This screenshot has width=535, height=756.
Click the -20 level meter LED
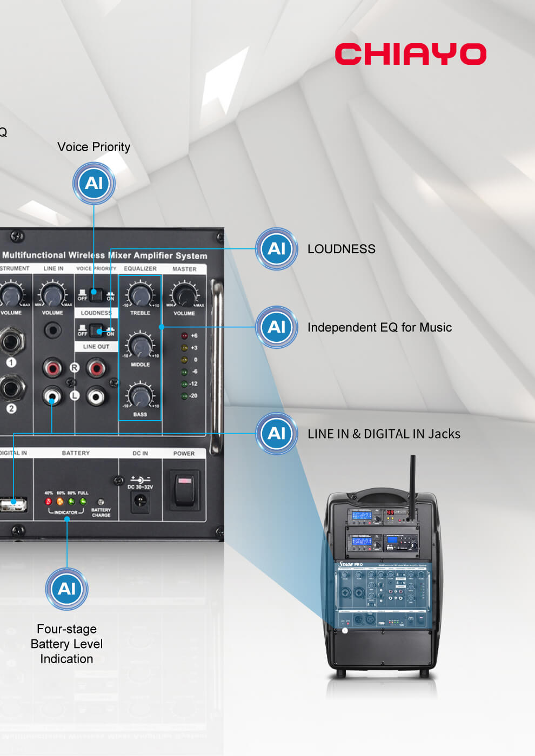pos(184,396)
